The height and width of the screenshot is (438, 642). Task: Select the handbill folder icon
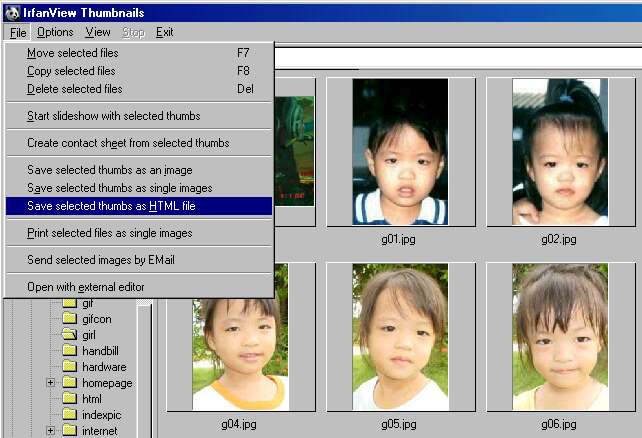point(69,351)
